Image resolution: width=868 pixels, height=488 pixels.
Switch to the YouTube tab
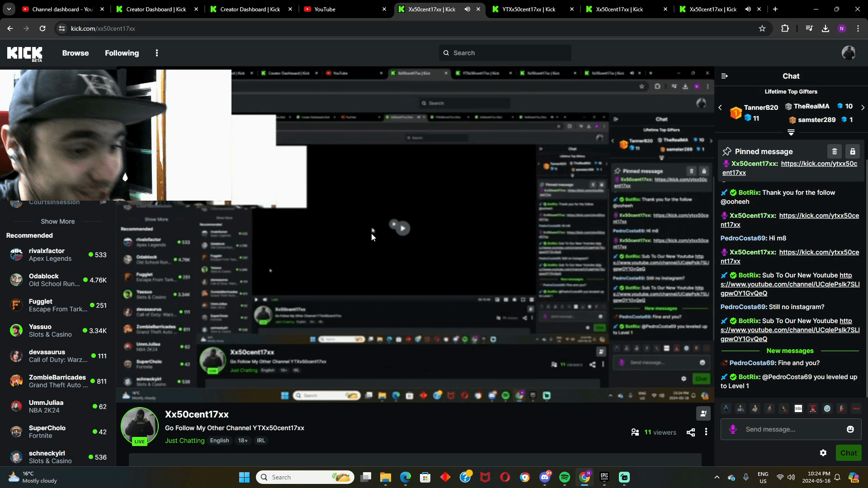[345, 9]
